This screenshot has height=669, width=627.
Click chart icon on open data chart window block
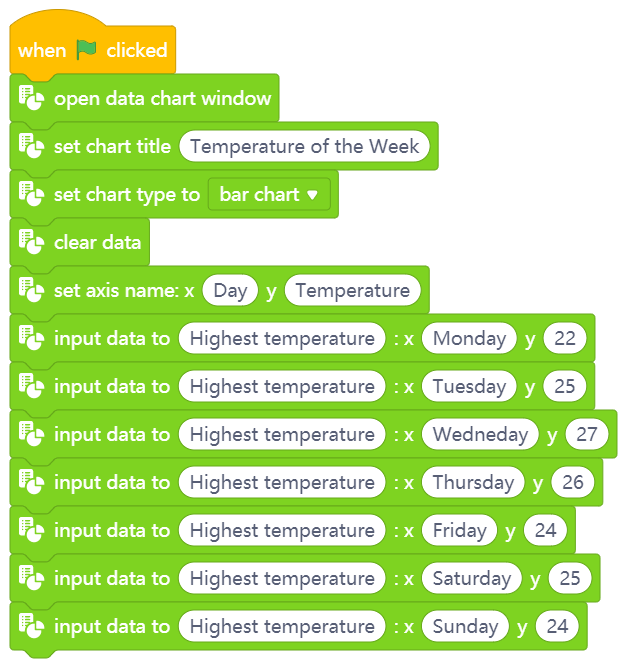(31, 98)
